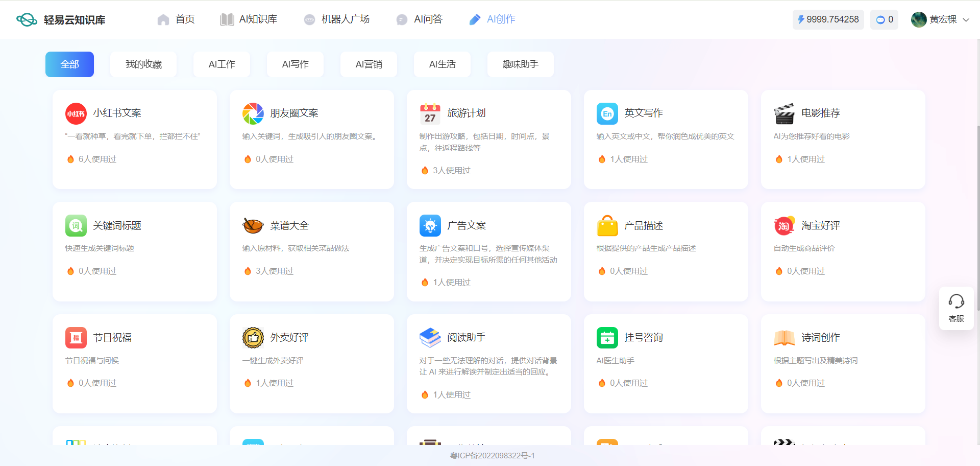This screenshot has height=466, width=980.
Task: Click description AI医生助手
Action: click(x=615, y=361)
